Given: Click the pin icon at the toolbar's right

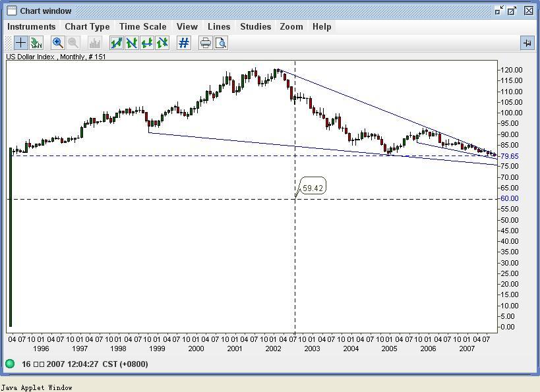Looking at the screenshot, I should pyautogui.click(x=527, y=43).
